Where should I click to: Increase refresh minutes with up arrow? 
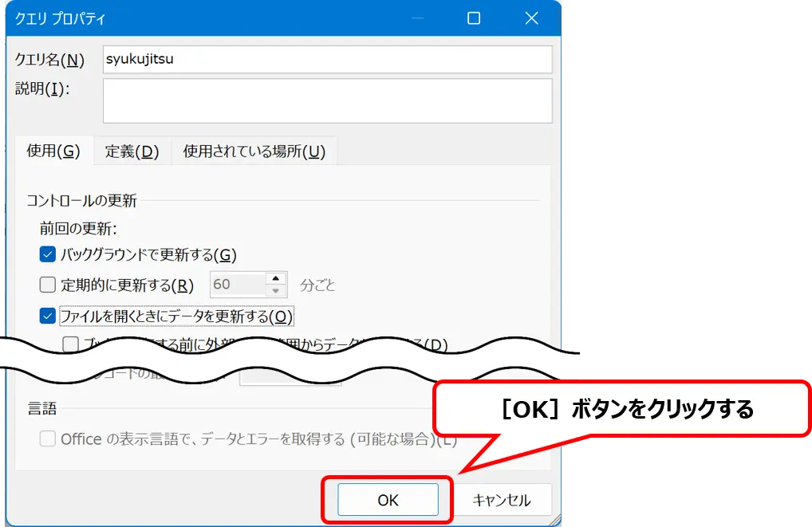(x=276, y=278)
